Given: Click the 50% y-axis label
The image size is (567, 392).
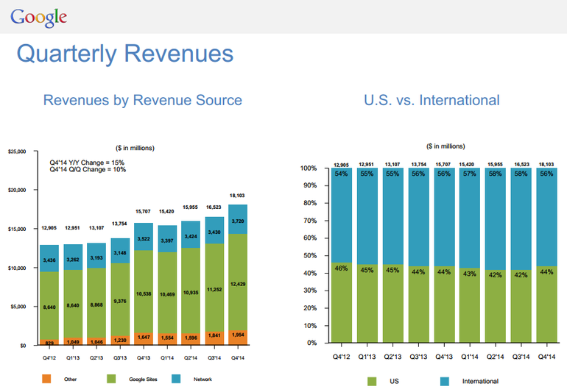Looking at the screenshot, I should pyautogui.click(x=310, y=256).
